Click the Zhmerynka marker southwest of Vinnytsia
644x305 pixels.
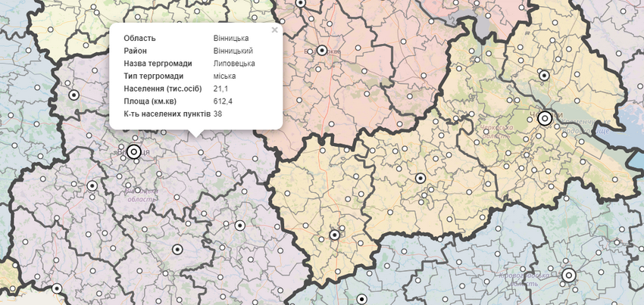92,185
